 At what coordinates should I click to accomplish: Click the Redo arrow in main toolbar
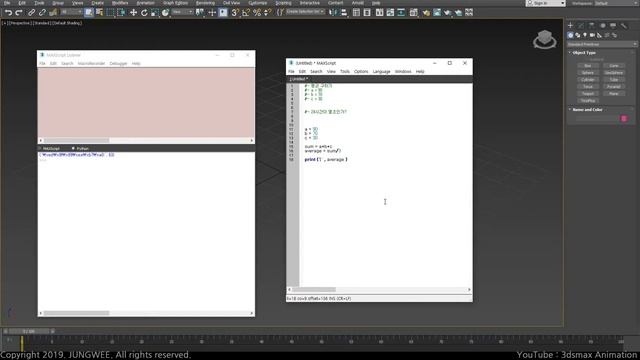[19, 13]
